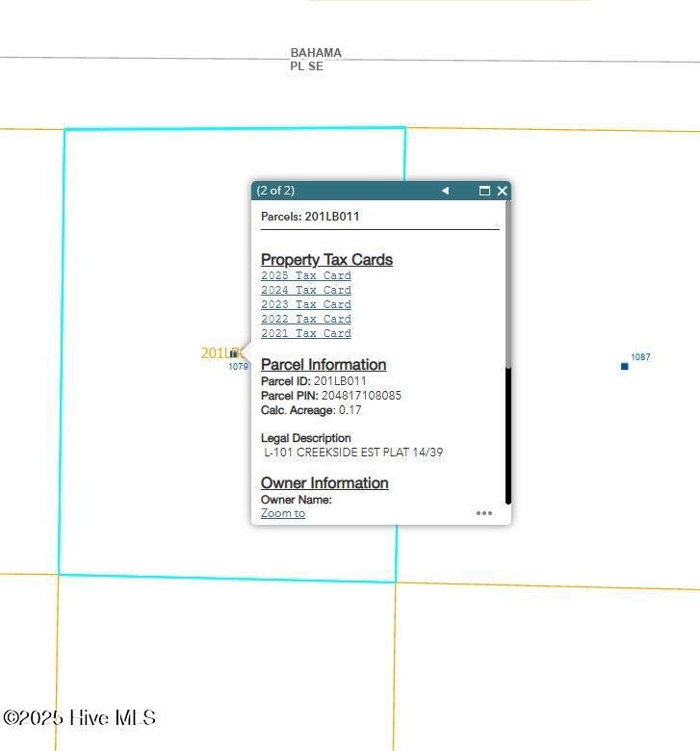Click the Parcel PIN number 204817108085
The height and width of the screenshot is (751, 700).
pyautogui.click(x=361, y=396)
